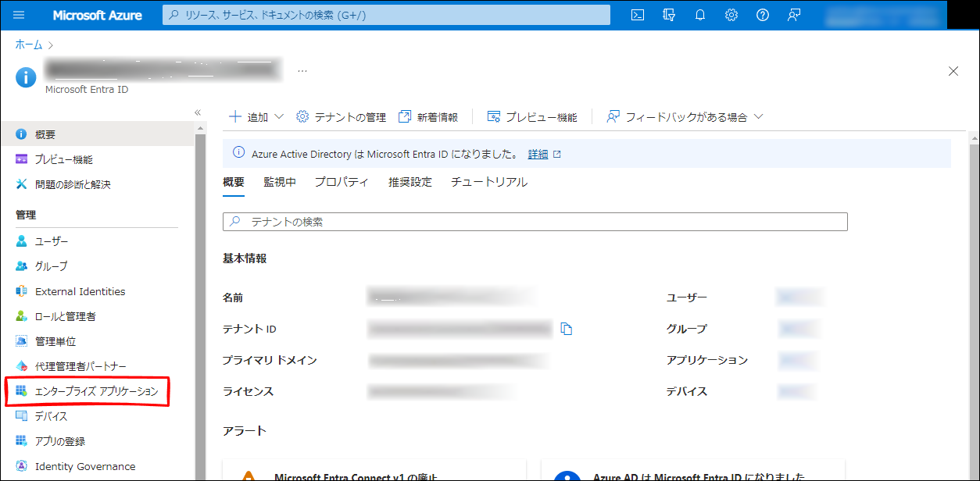980x481 pixels.
Task: Switch to the プロパティ tab
Action: click(342, 182)
